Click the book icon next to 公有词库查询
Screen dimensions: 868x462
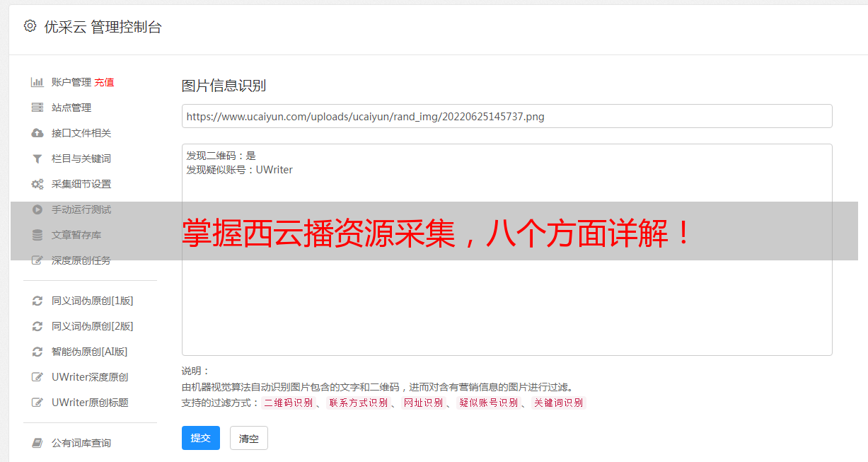click(37, 443)
